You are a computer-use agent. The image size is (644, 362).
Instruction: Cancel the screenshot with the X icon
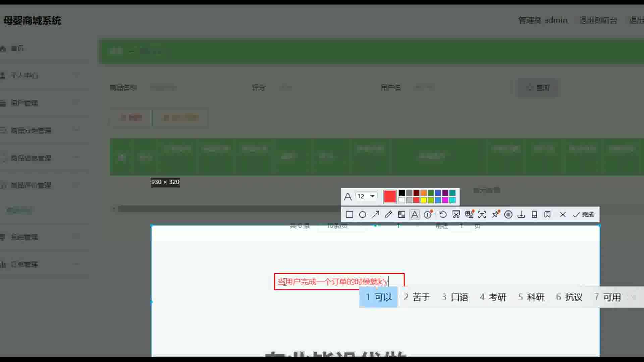pyautogui.click(x=563, y=215)
